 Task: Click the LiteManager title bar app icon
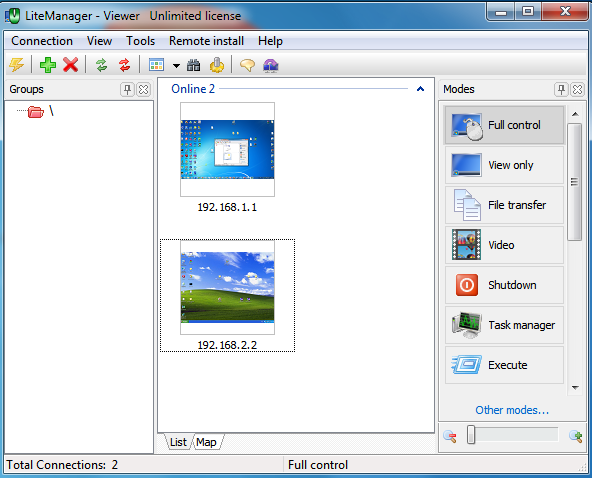pyautogui.click(x=12, y=16)
